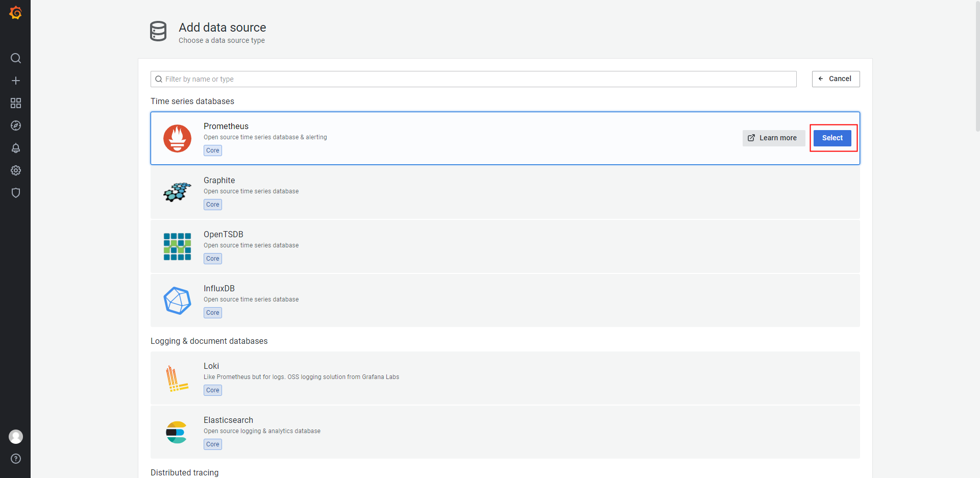Open the Dashboards grid icon

click(x=16, y=103)
